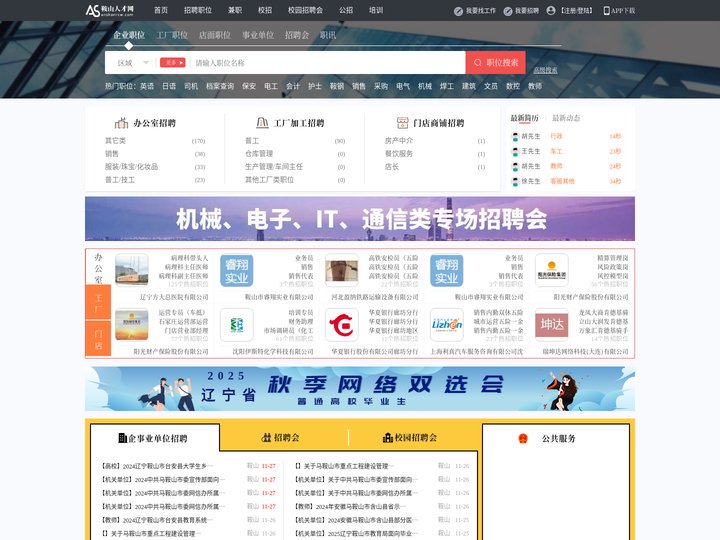Click the 公共服务 national emblem icon
The image size is (720, 540).
point(523,439)
